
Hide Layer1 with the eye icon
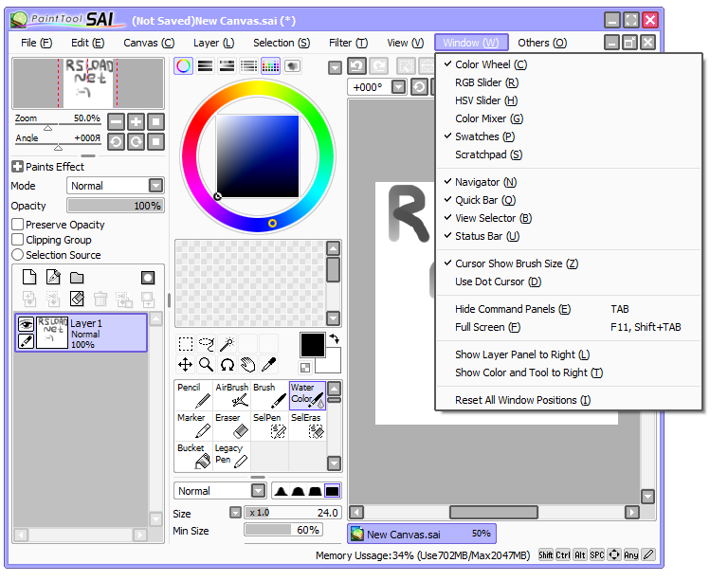tap(26, 324)
